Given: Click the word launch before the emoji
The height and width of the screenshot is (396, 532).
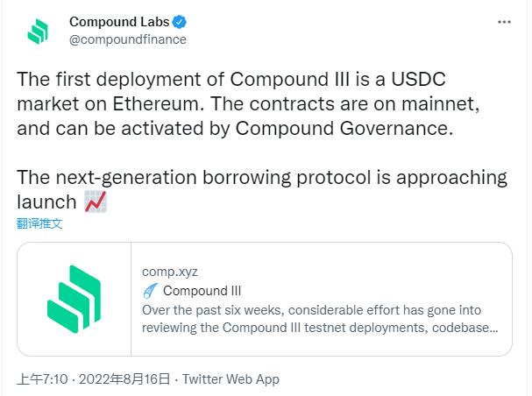Looking at the screenshot, I should (x=46, y=202).
